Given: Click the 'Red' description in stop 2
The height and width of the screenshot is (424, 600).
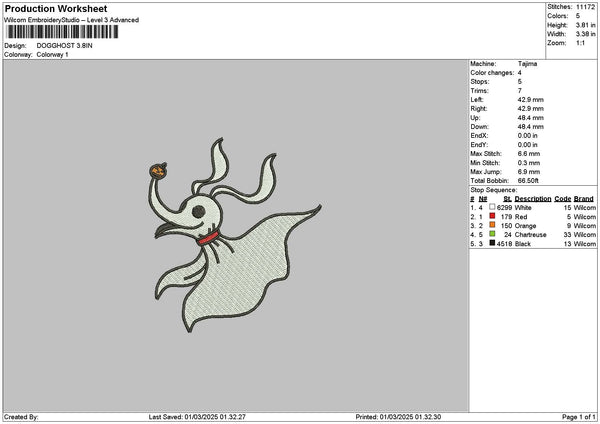Looking at the screenshot, I should click(521, 217).
